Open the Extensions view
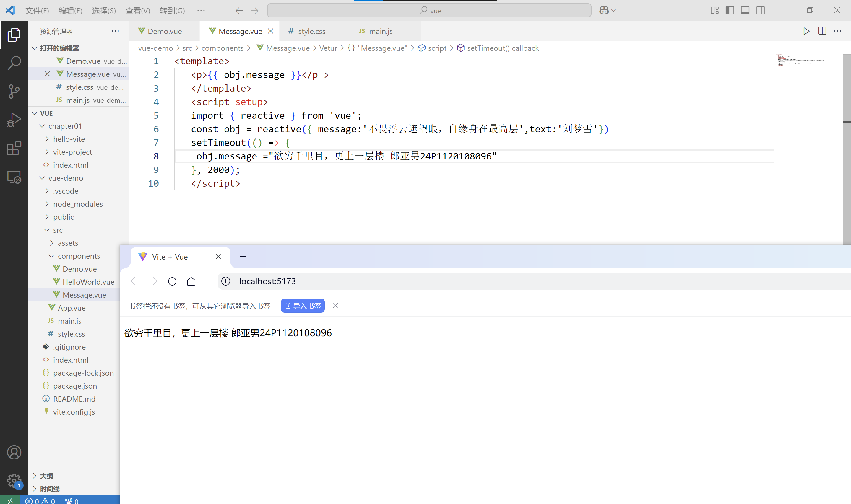Image resolution: width=851 pixels, height=504 pixels. (x=14, y=149)
